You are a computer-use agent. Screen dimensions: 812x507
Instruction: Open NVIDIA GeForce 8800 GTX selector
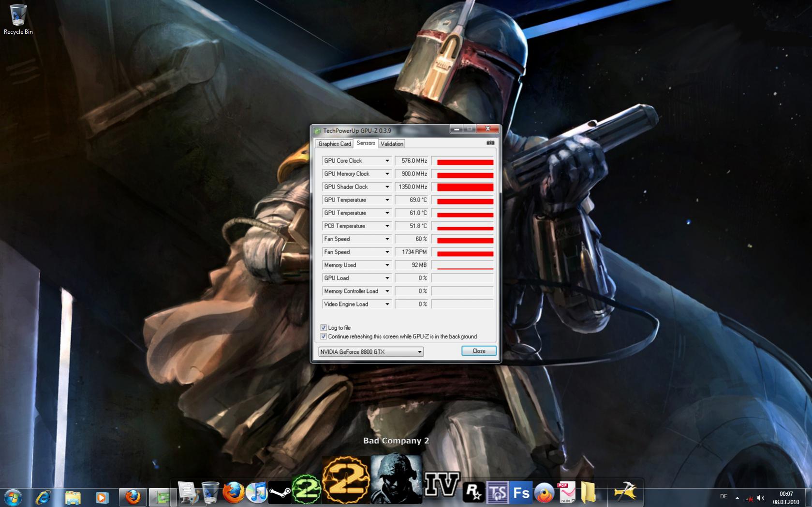pos(371,352)
